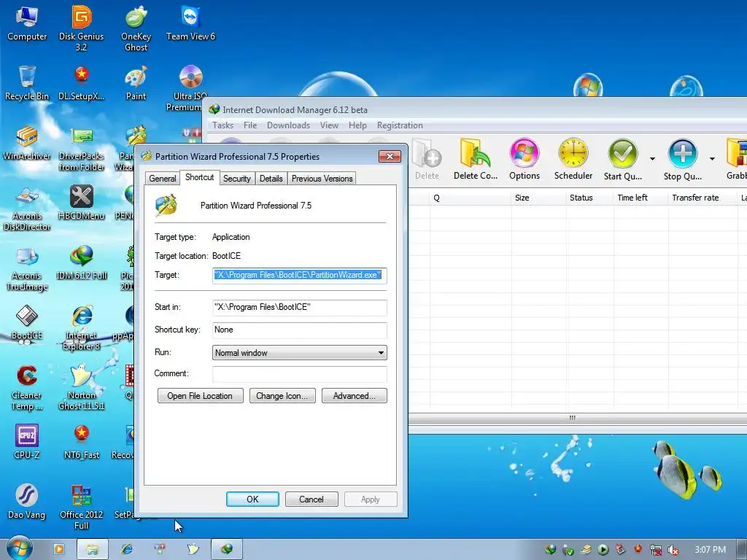
Task: Open the View menu in IDM
Action: [x=329, y=125]
